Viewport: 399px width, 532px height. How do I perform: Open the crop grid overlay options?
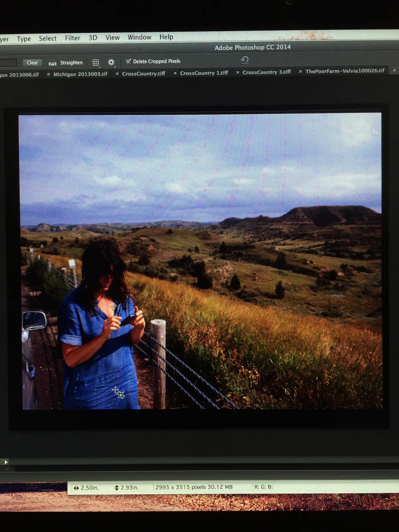(96, 63)
